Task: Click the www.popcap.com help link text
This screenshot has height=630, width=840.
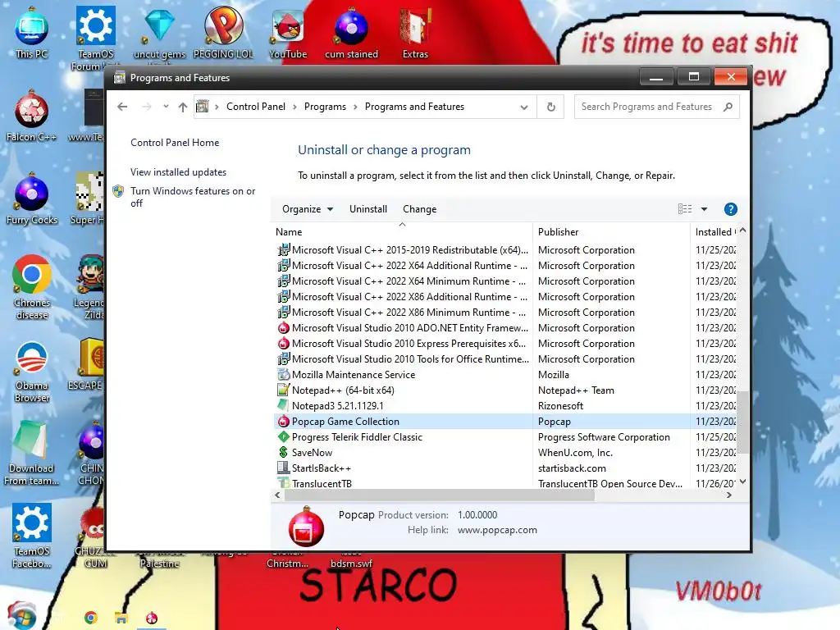Action: tap(497, 530)
